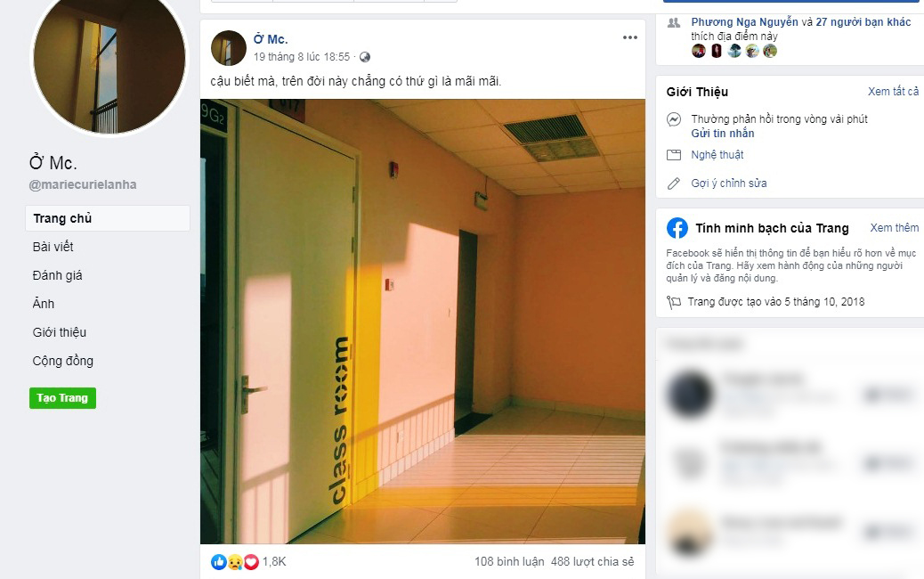The height and width of the screenshot is (579, 924).
Task: Click the green Tạo Trang button
Action: point(62,398)
